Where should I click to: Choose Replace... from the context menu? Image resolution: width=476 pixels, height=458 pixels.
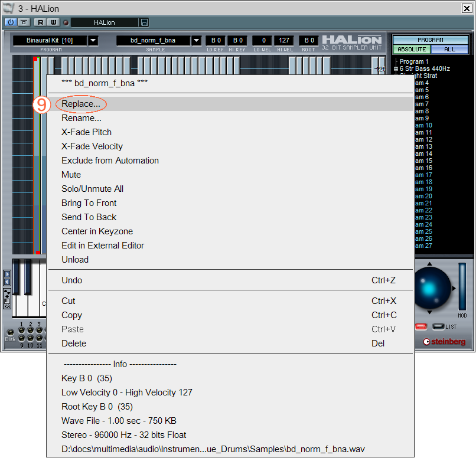pos(230,104)
